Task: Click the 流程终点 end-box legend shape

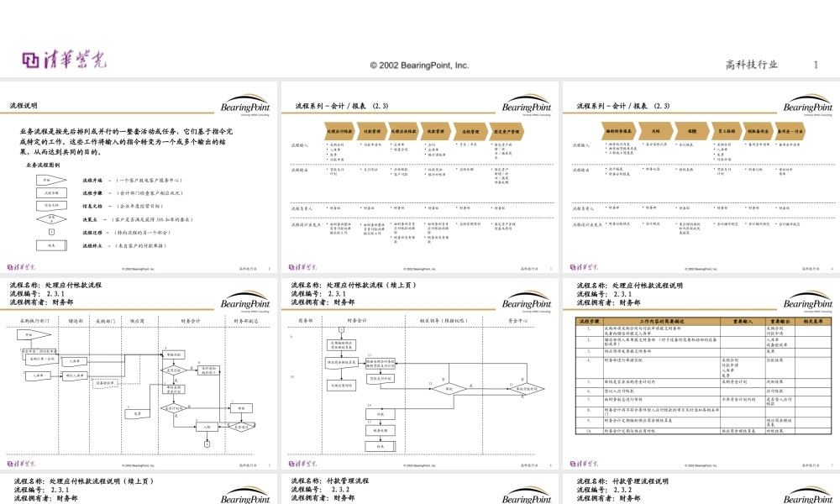Action: pos(51,245)
